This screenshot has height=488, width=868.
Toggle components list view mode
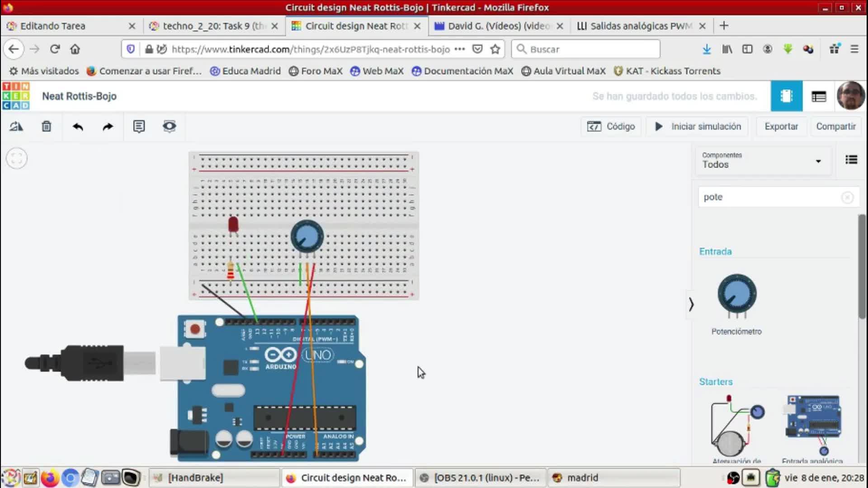pyautogui.click(x=851, y=160)
